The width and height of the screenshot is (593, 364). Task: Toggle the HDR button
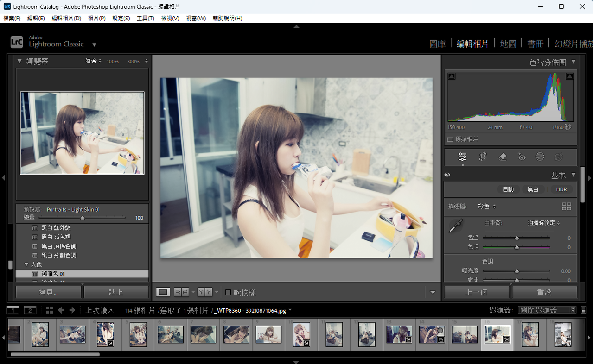[x=561, y=189]
